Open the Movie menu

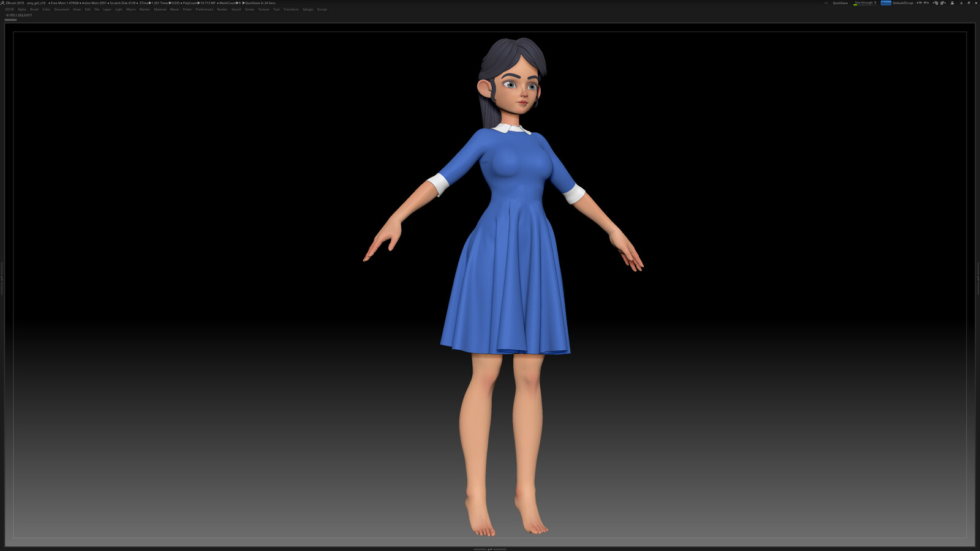point(175,9)
